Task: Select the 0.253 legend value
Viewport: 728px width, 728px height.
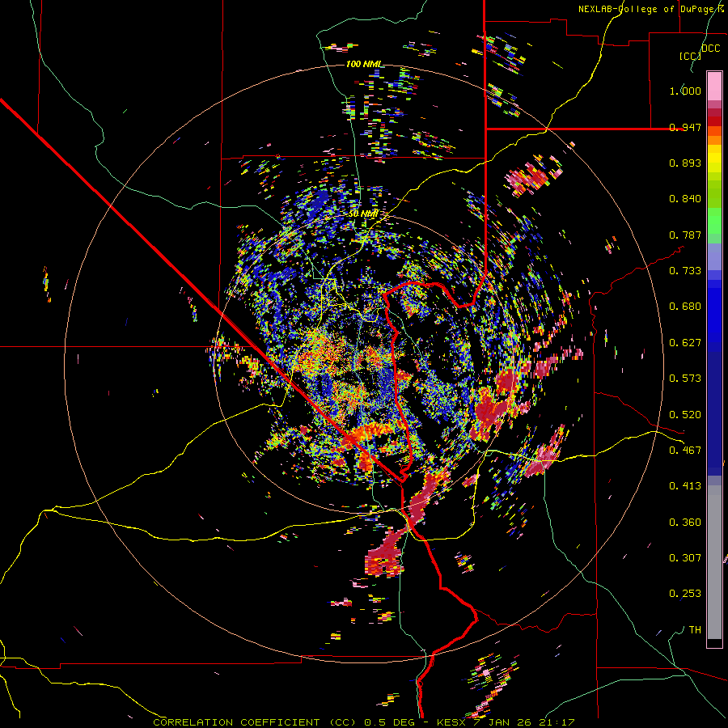Action: (x=685, y=594)
